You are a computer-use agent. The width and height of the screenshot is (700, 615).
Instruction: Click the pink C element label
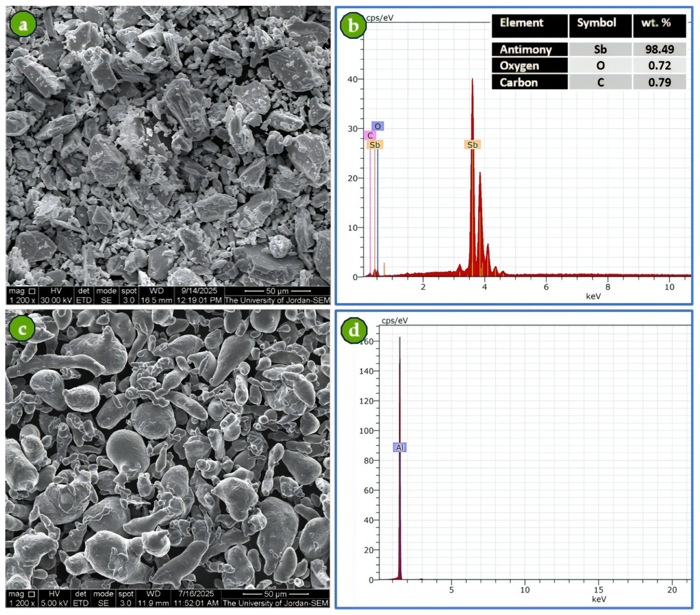370,136
